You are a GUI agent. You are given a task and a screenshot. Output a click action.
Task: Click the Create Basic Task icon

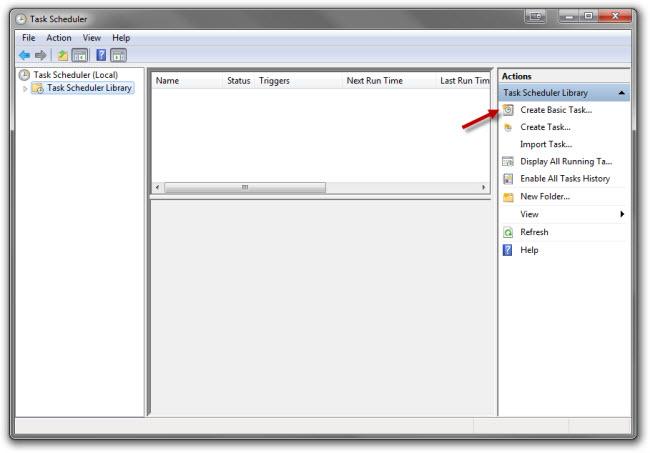tap(508, 110)
